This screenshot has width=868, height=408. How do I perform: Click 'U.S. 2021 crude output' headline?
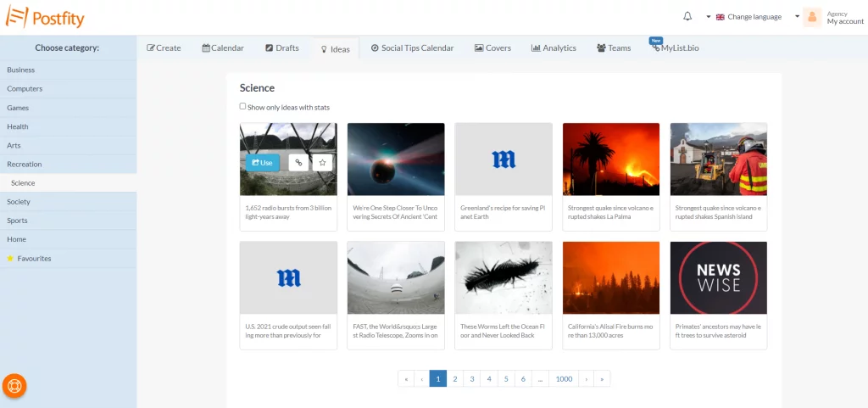[x=287, y=331]
